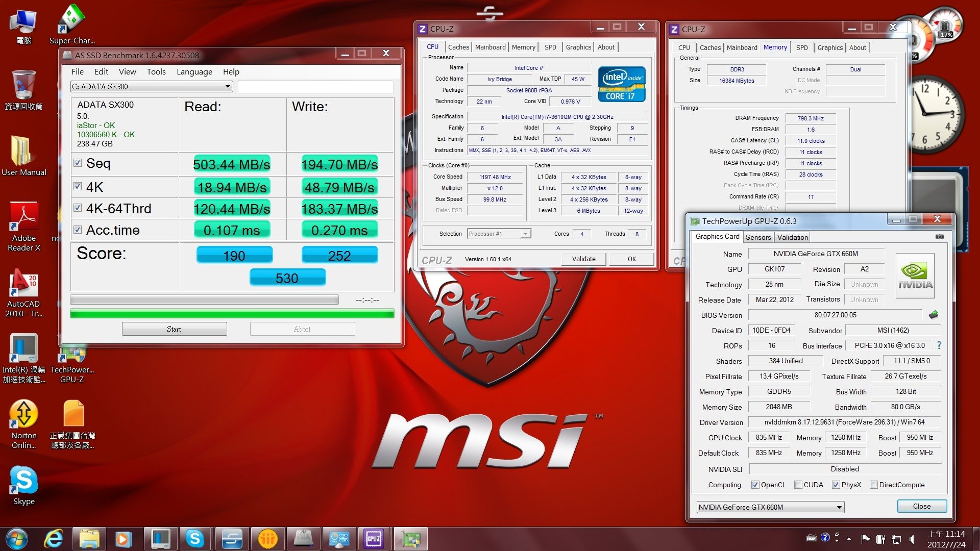Open the User Manual folder icon
Screen dimensions: 980x551
pyautogui.click(x=23, y=156)
